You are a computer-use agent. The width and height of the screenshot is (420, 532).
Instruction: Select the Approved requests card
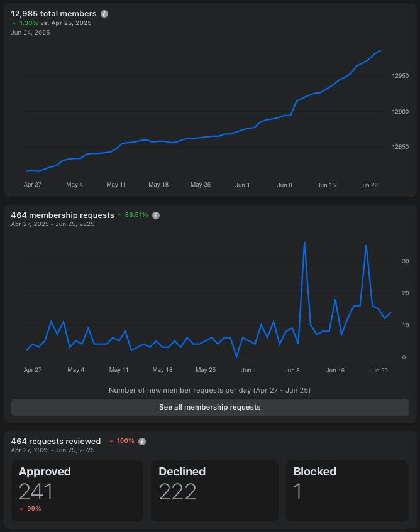(77, 491)
